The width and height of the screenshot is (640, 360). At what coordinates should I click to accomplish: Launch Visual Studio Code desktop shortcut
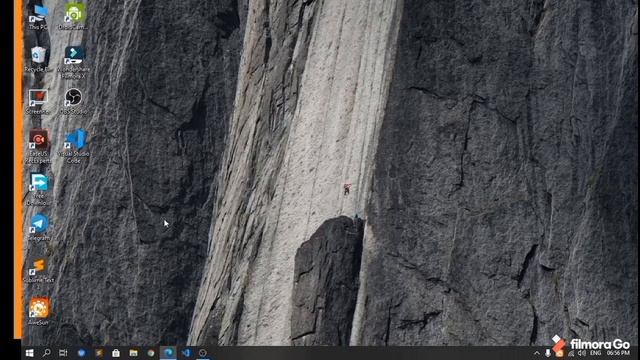(x=73, y=146)
